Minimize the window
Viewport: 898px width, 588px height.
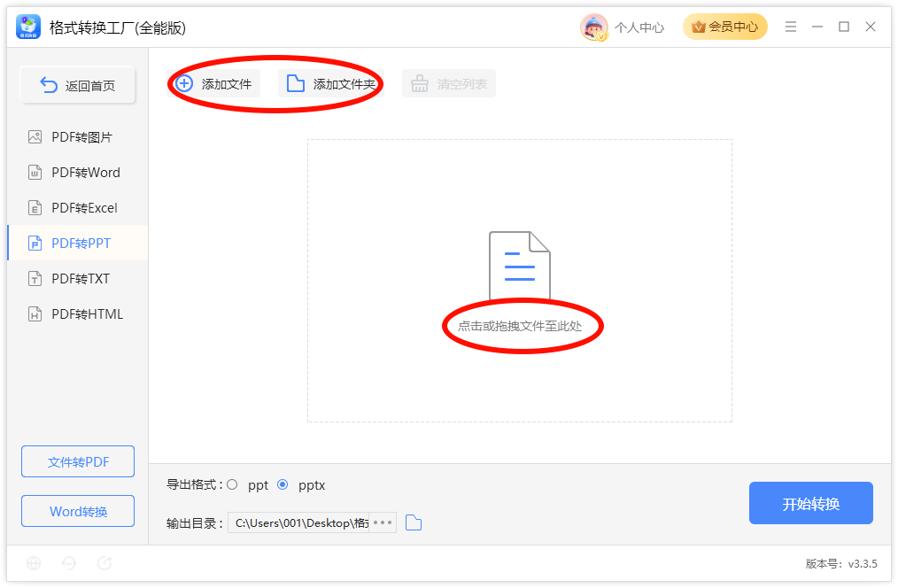coord(817,27)
